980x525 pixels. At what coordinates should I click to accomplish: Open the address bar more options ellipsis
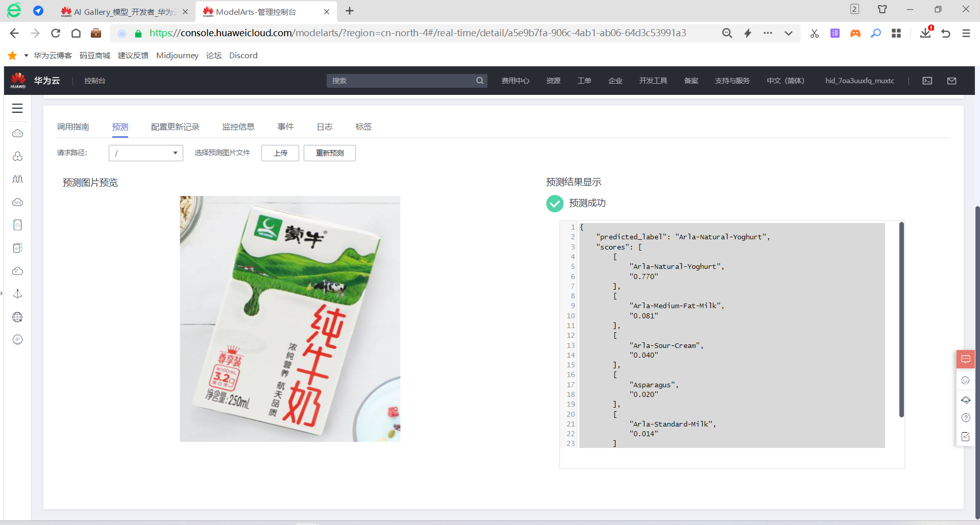pyautogui.click(x=768, y=33)
